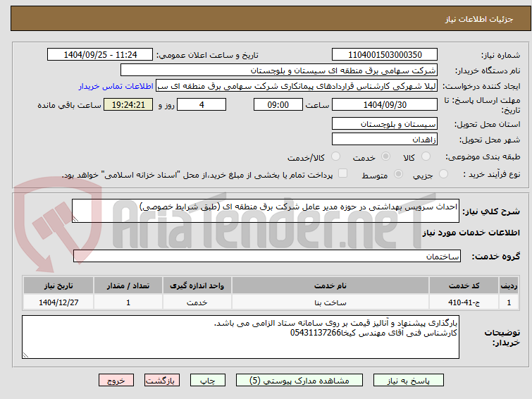Click the requester field لیلا شهرکی

pyautogui.click(x=297, y=86)
